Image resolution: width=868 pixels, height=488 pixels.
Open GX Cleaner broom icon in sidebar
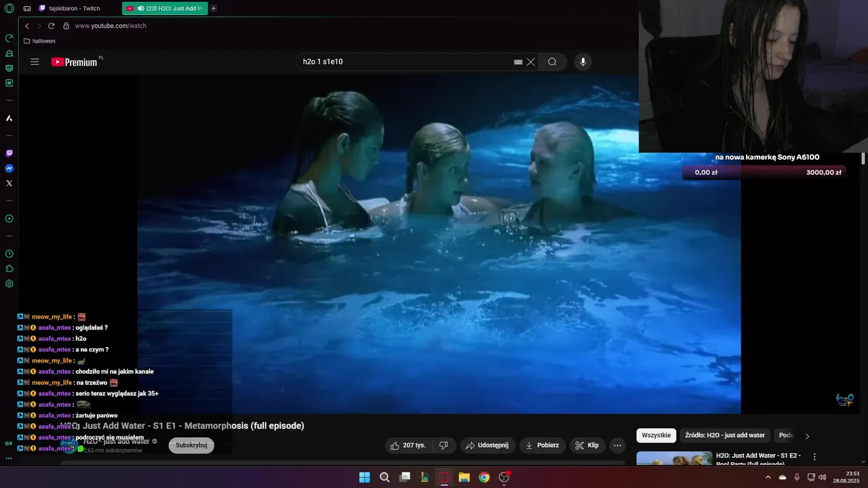[x=9, y=53]
